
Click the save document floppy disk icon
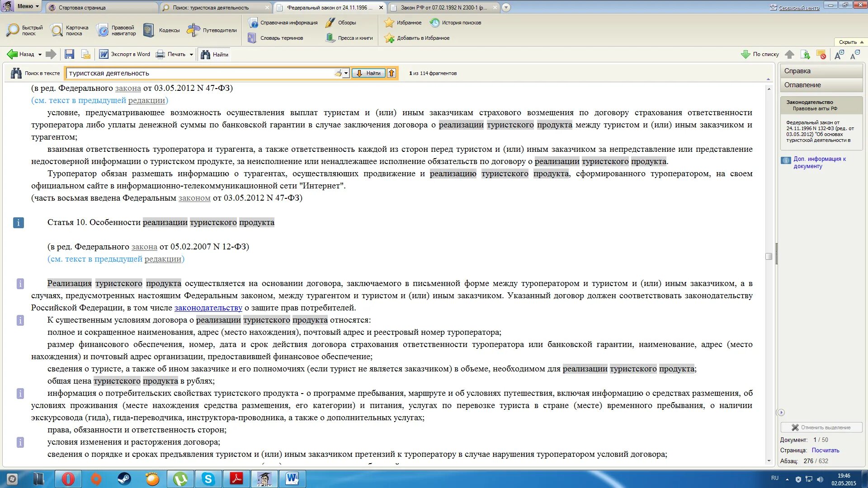click(x=69, y=54)
